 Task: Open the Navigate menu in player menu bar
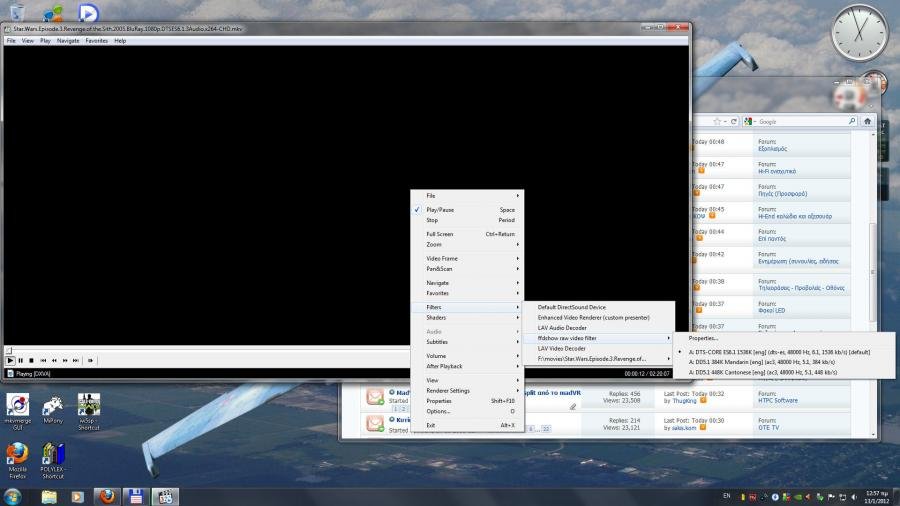(68, 41)
